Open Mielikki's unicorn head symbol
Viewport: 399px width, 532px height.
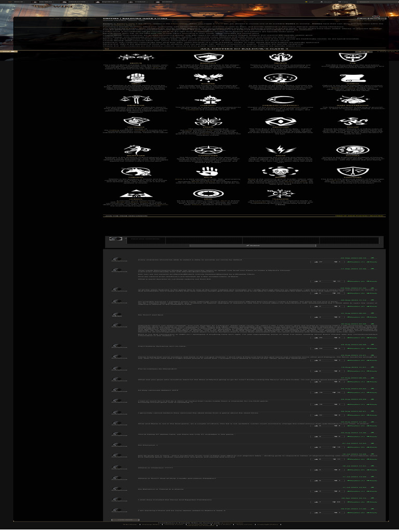click(136, 171)
